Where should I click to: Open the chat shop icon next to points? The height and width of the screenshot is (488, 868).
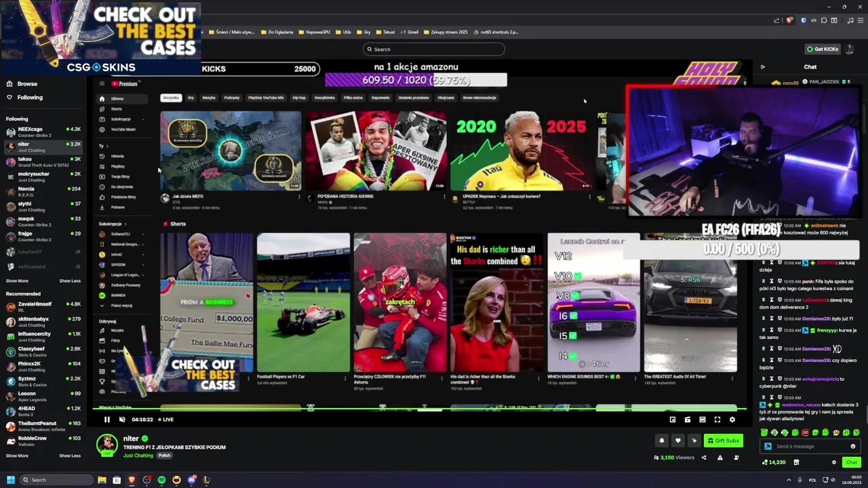796,462
